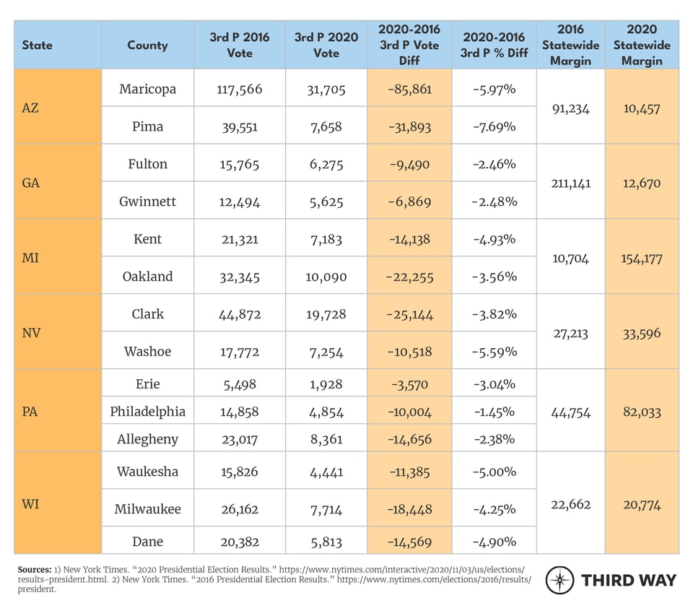693x616 pixels.
Task: Click the State column header
Action: [38, 45]
